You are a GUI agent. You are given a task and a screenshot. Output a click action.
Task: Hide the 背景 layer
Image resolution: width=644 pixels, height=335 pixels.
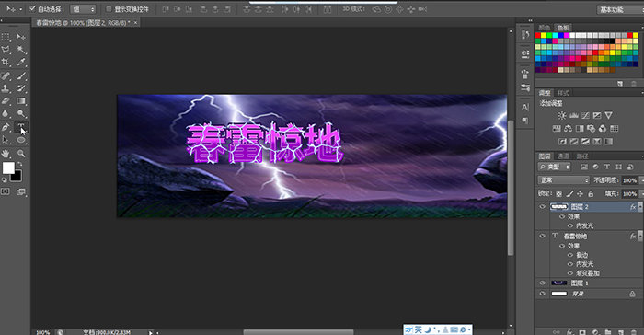542,294
